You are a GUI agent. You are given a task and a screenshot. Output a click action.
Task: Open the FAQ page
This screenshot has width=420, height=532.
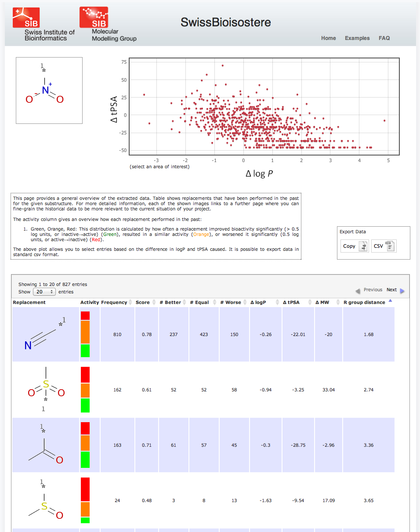click(x=384, y=38)
